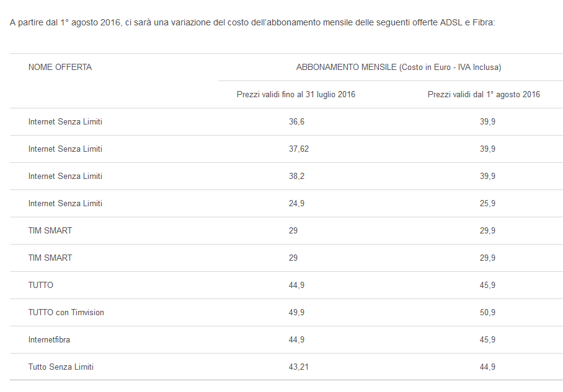Select the 'Prezzi validi dal 1° agosto 2016' subheader

point(484,95)
